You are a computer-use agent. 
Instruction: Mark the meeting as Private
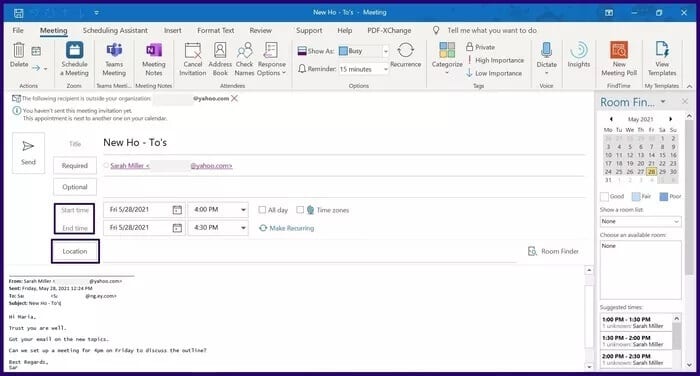pos(480,47)
